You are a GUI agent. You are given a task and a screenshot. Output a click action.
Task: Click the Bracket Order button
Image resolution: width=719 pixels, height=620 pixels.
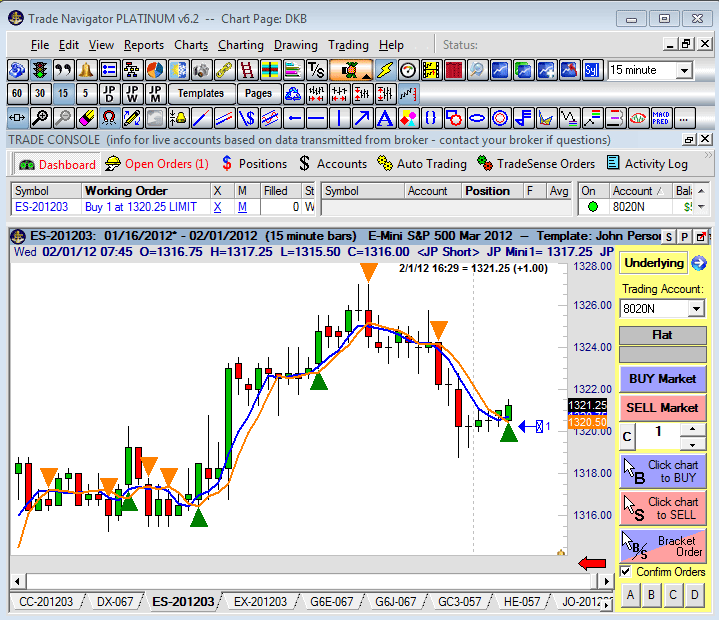click(663, 546)
